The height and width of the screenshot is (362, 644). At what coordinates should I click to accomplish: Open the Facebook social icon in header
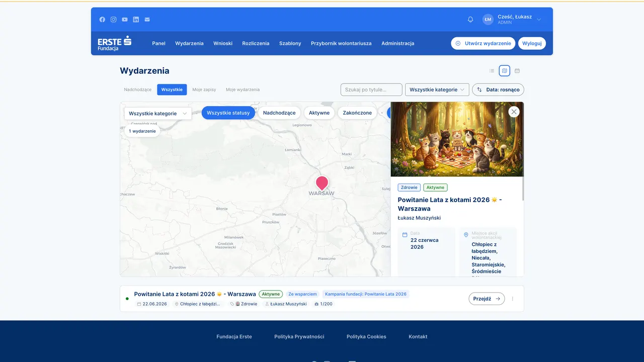[102, 20]
